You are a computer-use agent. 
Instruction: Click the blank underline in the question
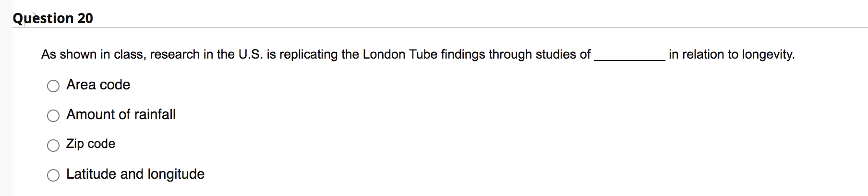[x=629, y=59]
